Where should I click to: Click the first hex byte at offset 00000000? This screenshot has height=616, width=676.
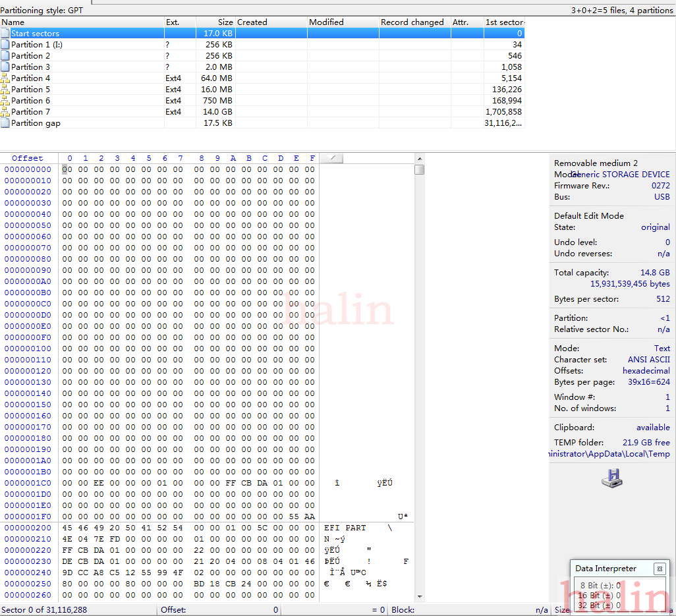[x=66, y=169]
